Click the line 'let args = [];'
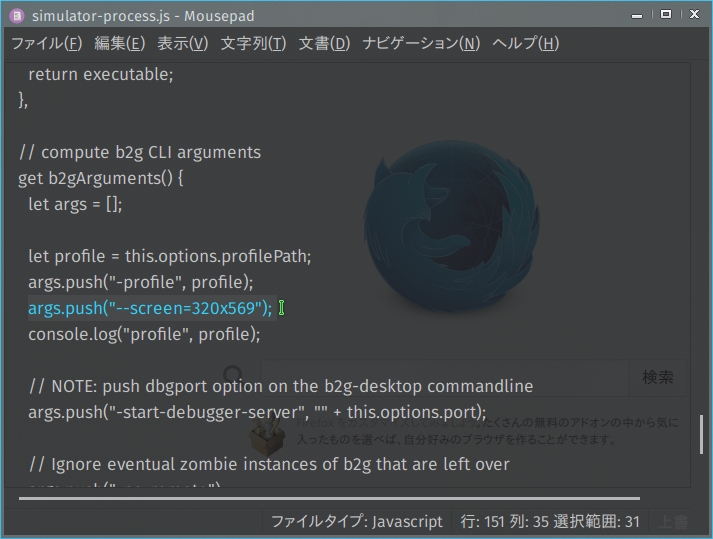This screenshot has width=713, height=539. [x=75, y=204]
